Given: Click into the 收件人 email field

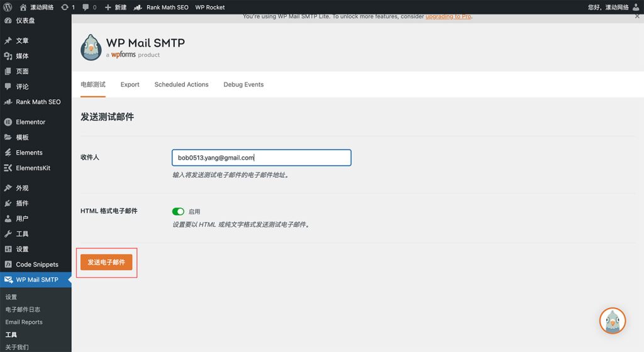Looking at the screenshot, I should pyautogui.click(x=262, y=158).
